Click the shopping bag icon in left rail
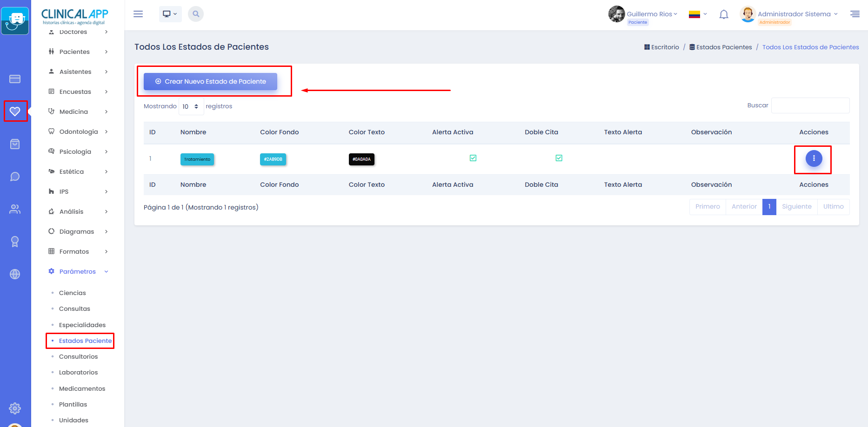 point(15,144)
